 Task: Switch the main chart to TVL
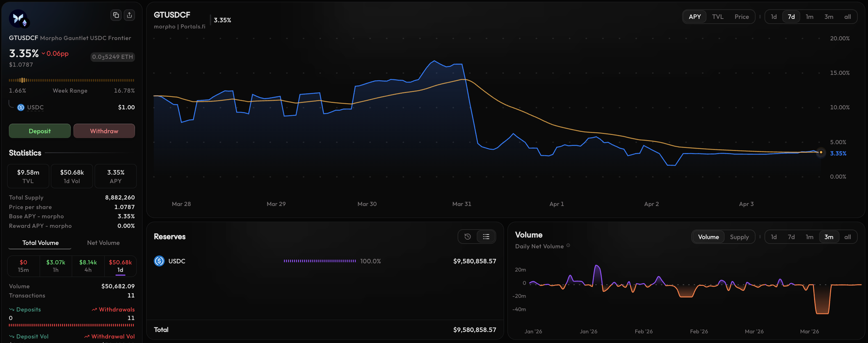[x=717, y=17]
